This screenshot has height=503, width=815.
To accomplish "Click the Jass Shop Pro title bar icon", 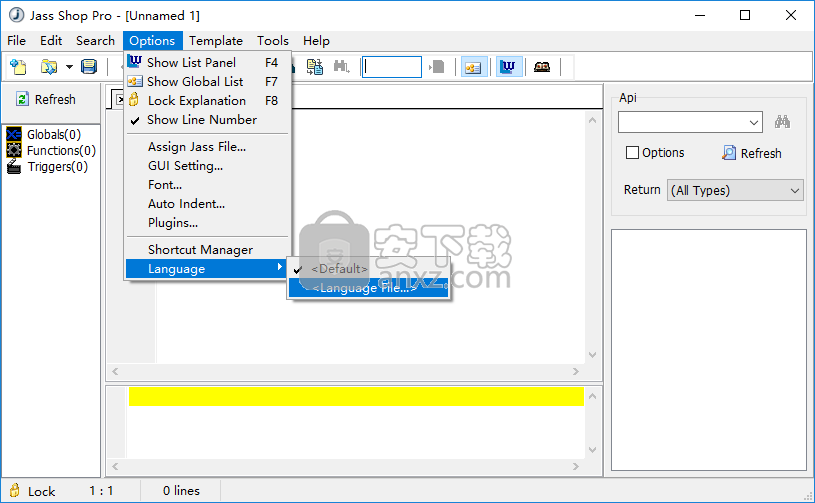I will tap(16, 15).
